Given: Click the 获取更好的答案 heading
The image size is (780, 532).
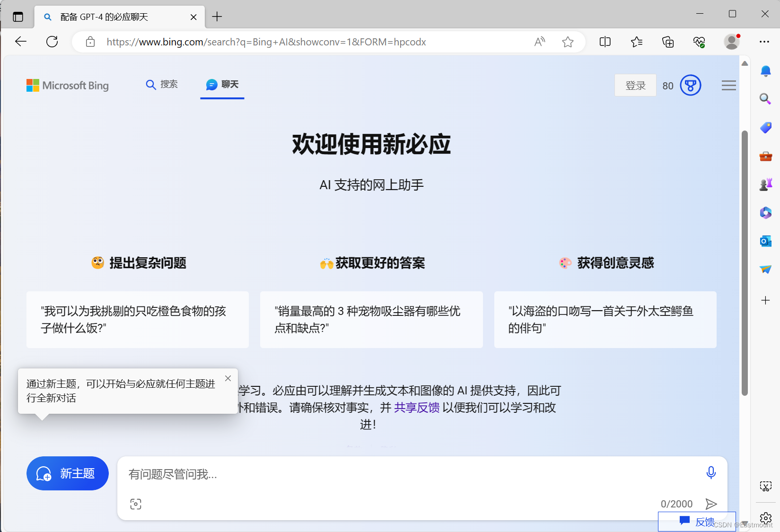Looking at the screenshot, I should (372, 263).
